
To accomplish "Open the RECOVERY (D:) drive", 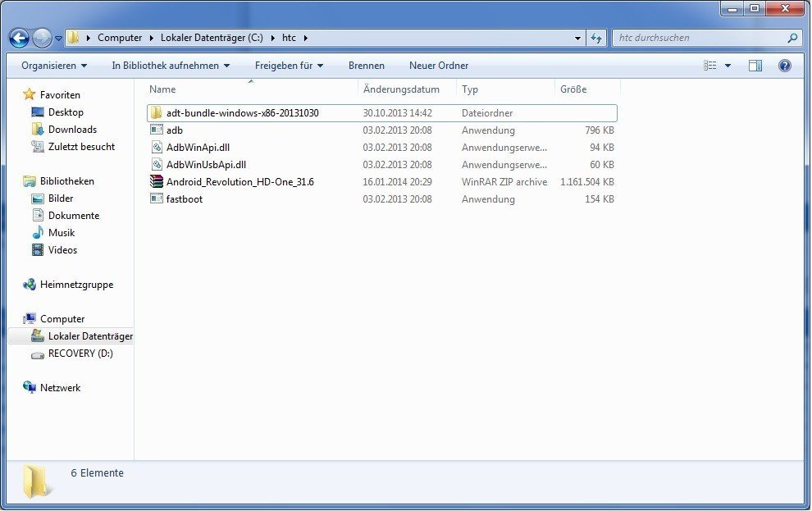I will pos(80,353).
